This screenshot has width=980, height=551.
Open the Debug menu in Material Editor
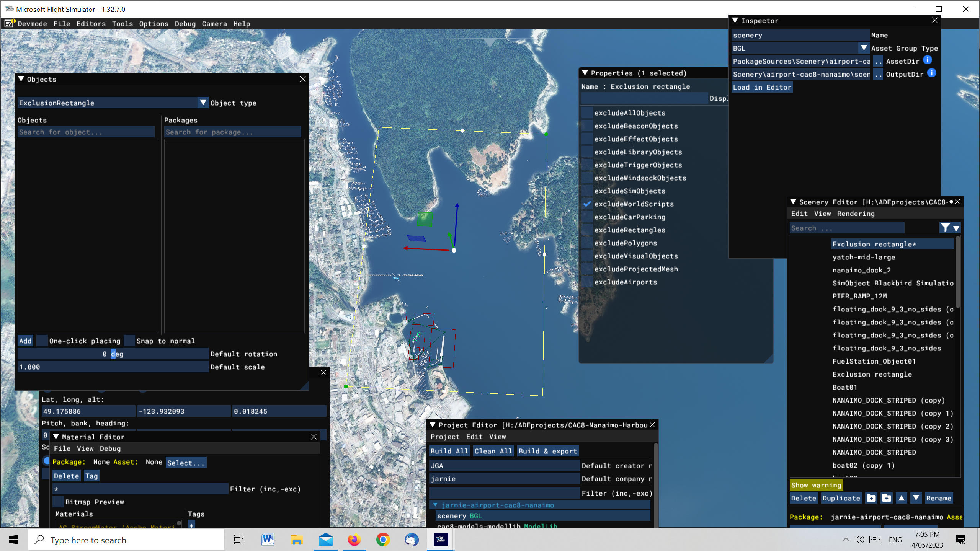(x=110, y=448)
